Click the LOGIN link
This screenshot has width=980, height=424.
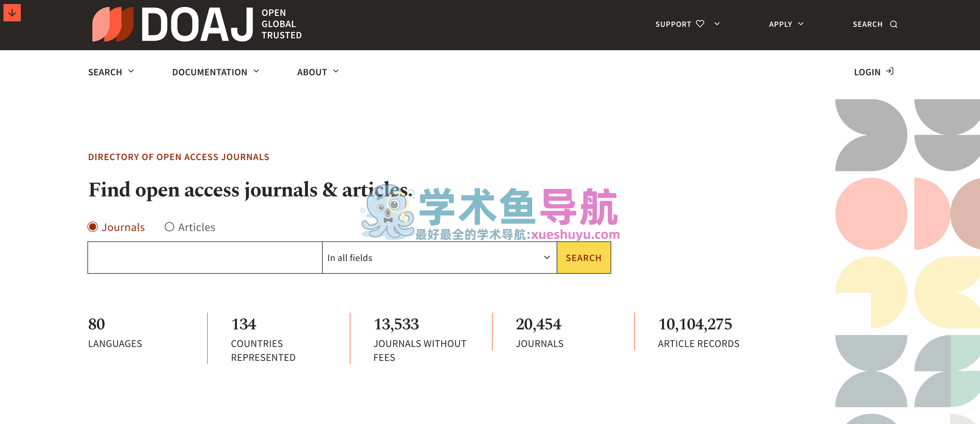867,72
